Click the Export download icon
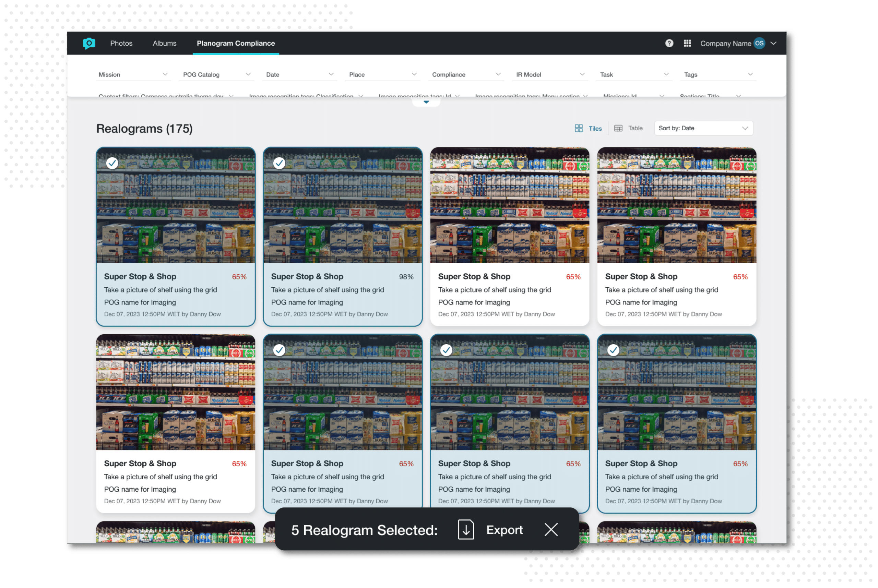This screenshot has height=588, width=878. [x=466, y=529]
